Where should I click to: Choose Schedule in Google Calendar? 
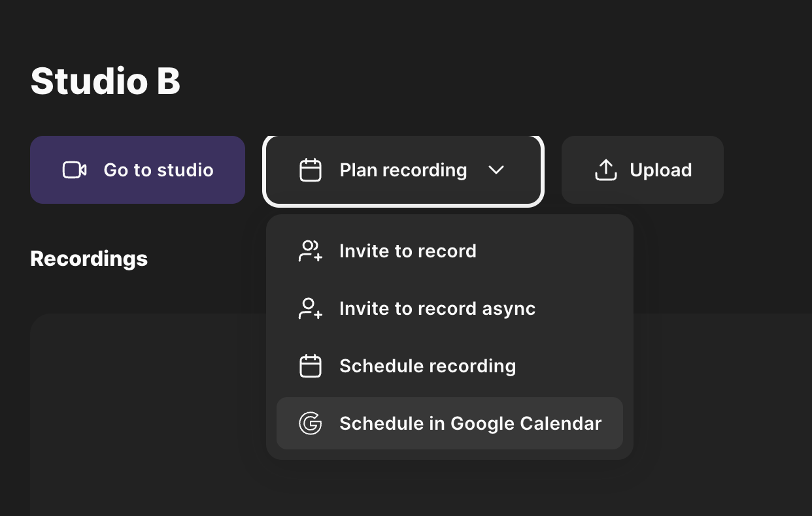coord(470,423)
